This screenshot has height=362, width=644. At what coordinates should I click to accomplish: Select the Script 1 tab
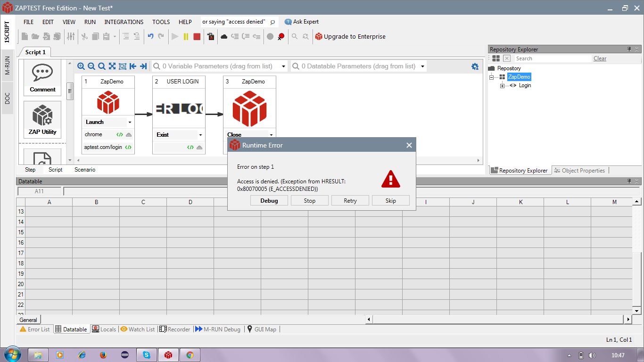pos(35,52)
